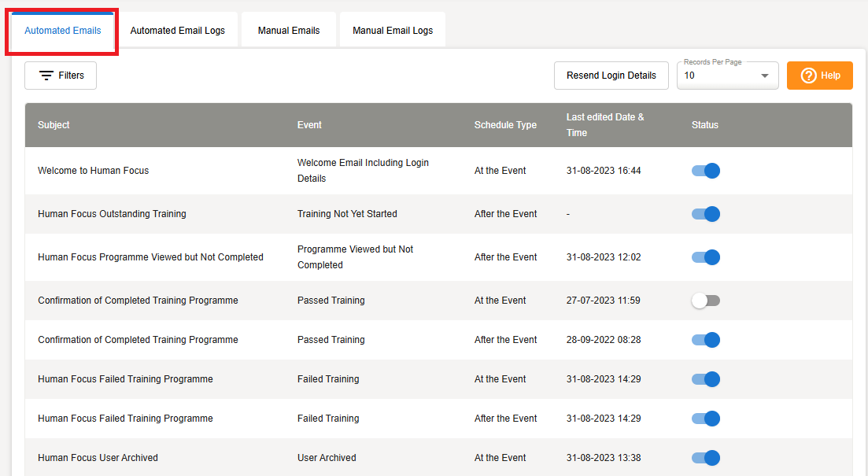
Task: Click the filter lines icon
Action: [46, 76]
